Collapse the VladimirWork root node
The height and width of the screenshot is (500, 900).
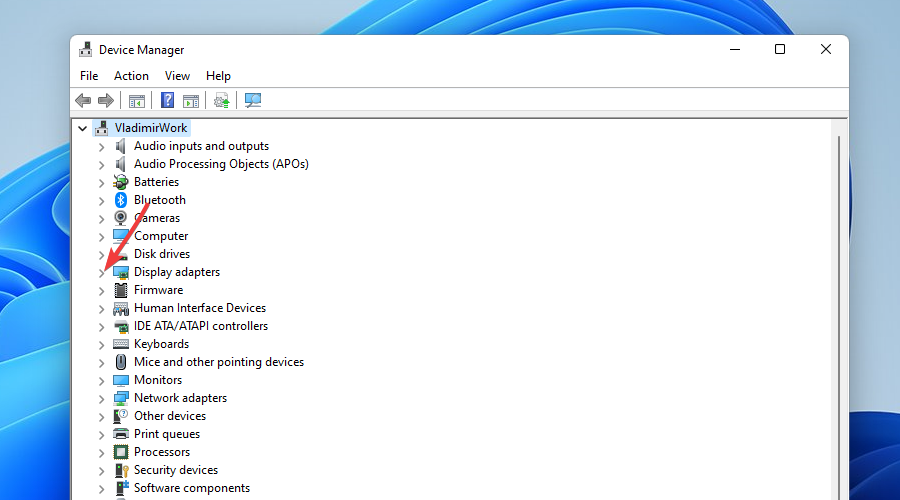(83, 129)
